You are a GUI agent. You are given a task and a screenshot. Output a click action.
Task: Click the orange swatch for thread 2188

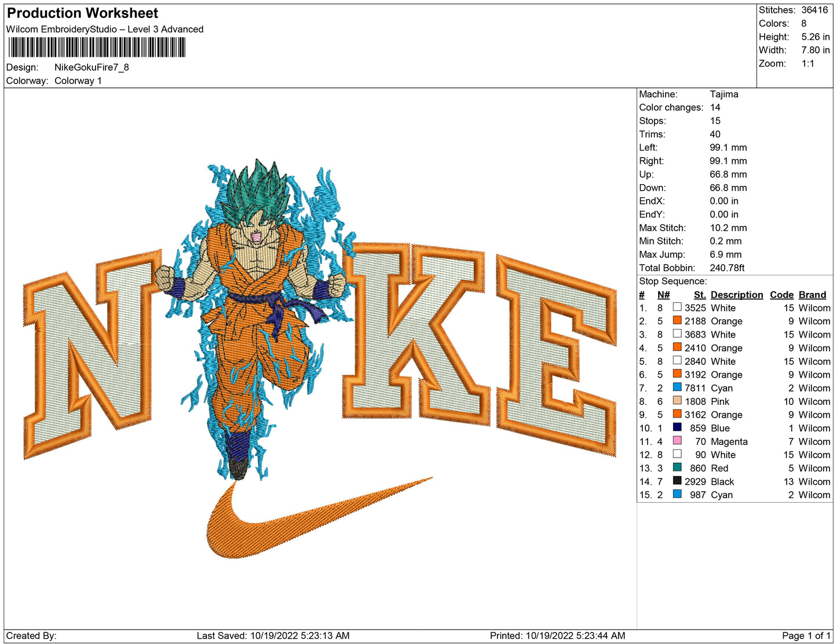pyautogui.click(x=677, y=320)
